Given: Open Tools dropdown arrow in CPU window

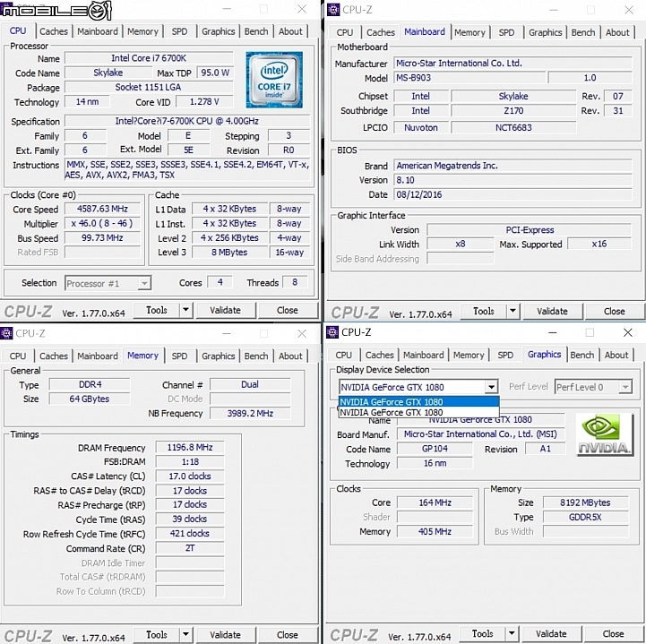Looking at the screenshot, I should click(x=185, y=310).
